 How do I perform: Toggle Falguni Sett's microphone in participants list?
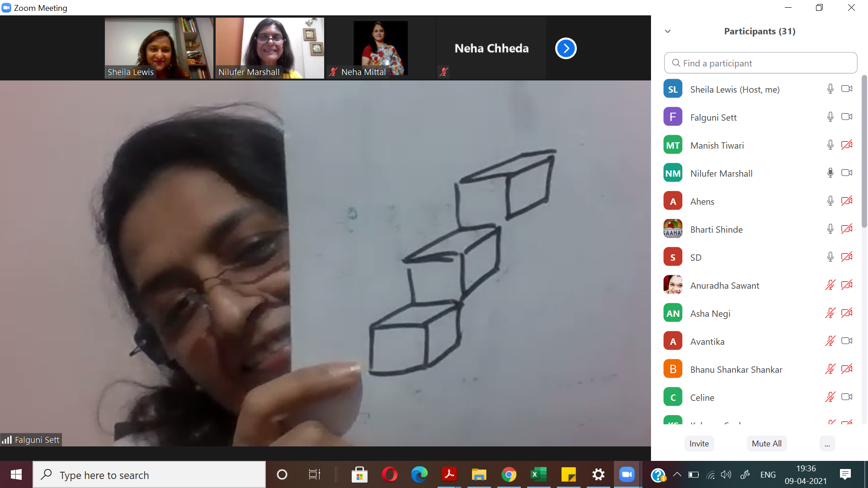pyautogui.click(x=830, y=117)
